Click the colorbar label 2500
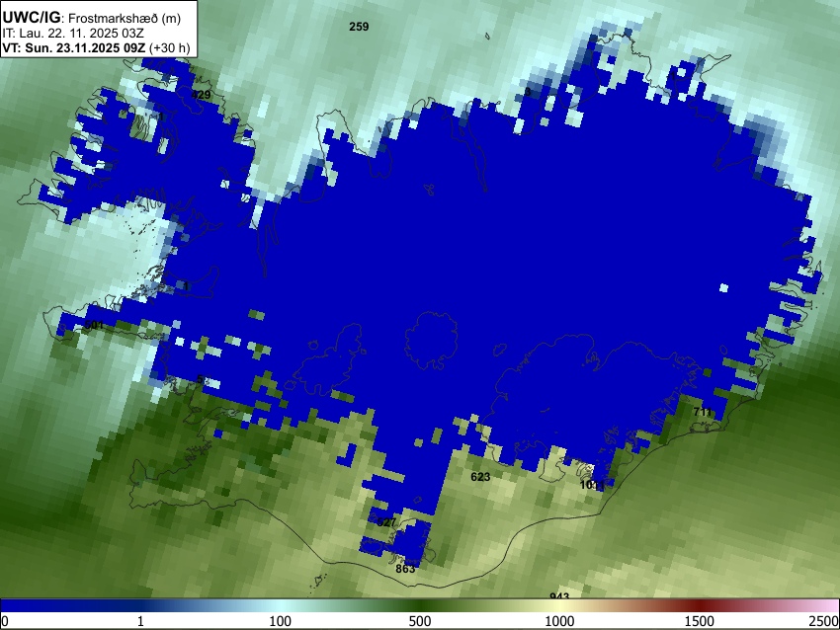 (x=824, y=621)
